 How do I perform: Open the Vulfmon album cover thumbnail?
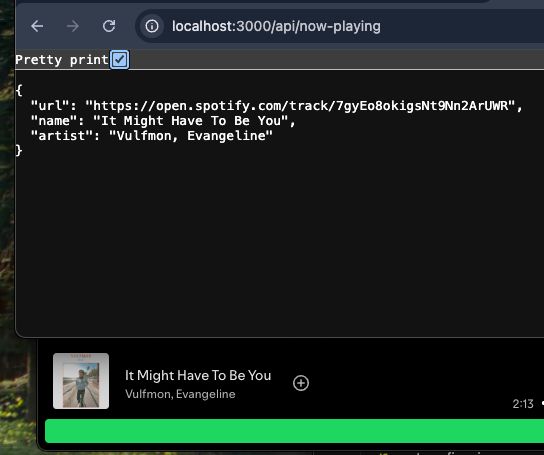(81, 381)
